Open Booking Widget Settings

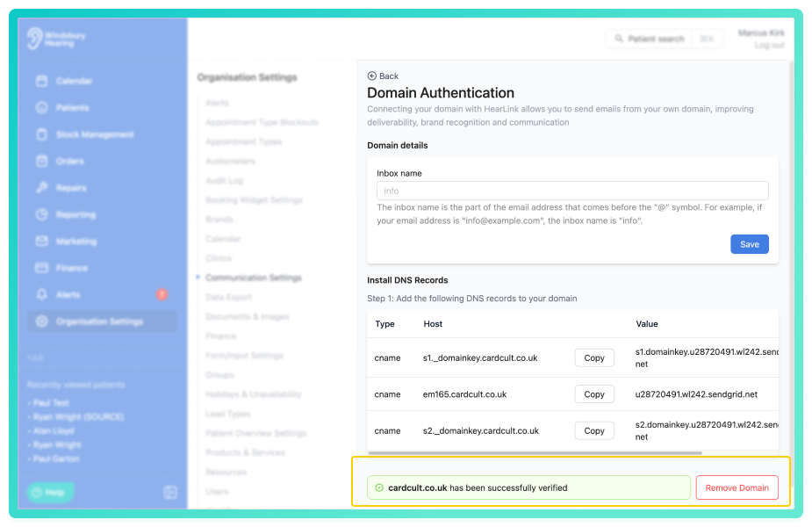tap(254, 200)
